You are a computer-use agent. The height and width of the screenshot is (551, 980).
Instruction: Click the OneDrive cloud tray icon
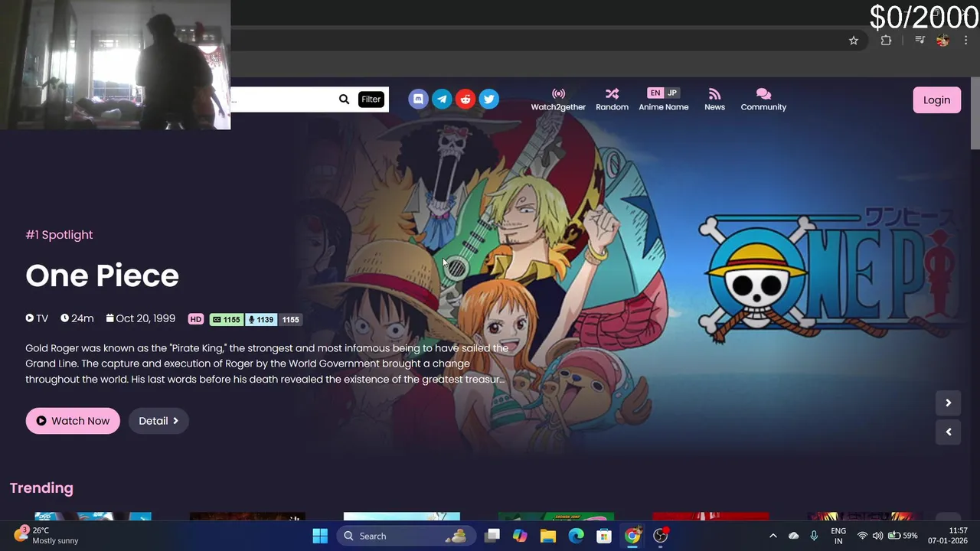(x=793, y=536)
